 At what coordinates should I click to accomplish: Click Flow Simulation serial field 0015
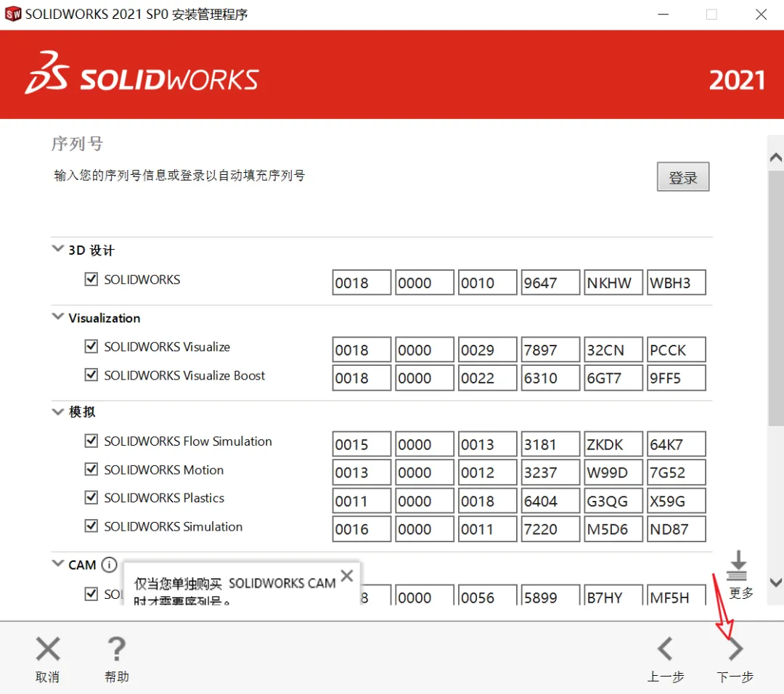(362, 444)
